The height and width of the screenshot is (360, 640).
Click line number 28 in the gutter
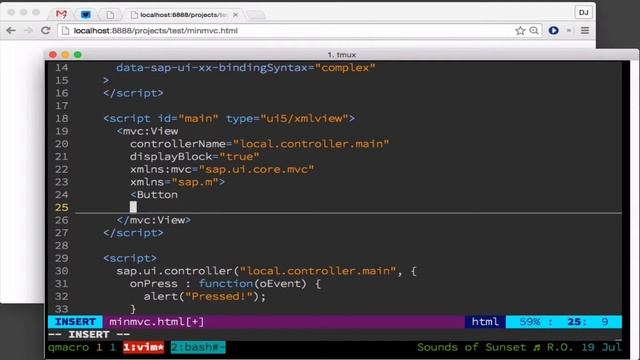62,246
